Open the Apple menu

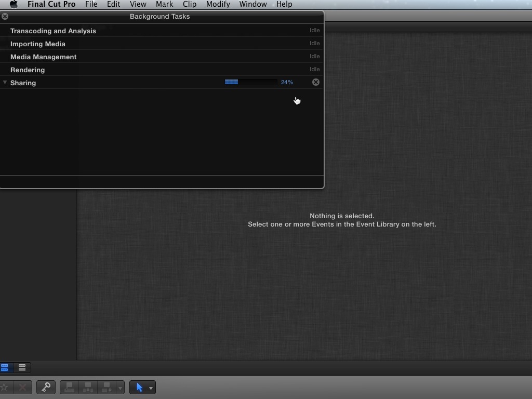(x=14, y=4)
